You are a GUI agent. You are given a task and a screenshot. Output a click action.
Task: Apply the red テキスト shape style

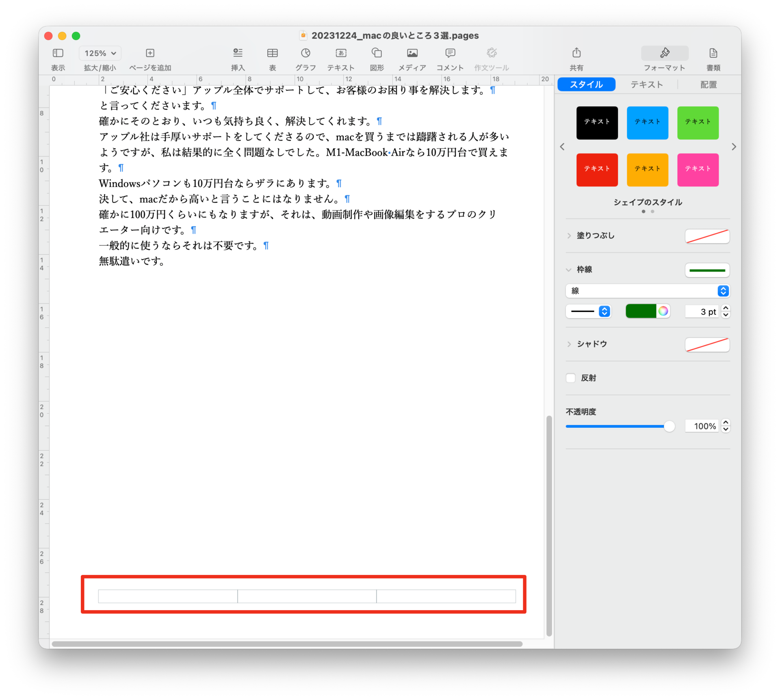pos(597,169)
